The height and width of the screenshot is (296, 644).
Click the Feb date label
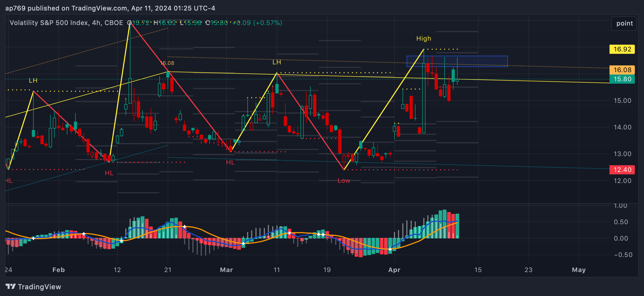[58, 270]
